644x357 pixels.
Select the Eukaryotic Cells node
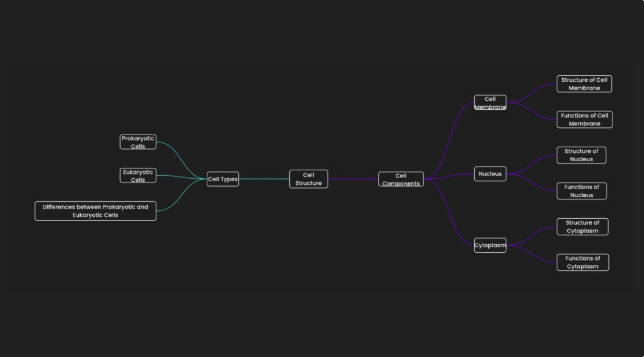pyautogui.click(x=138, y=175)
